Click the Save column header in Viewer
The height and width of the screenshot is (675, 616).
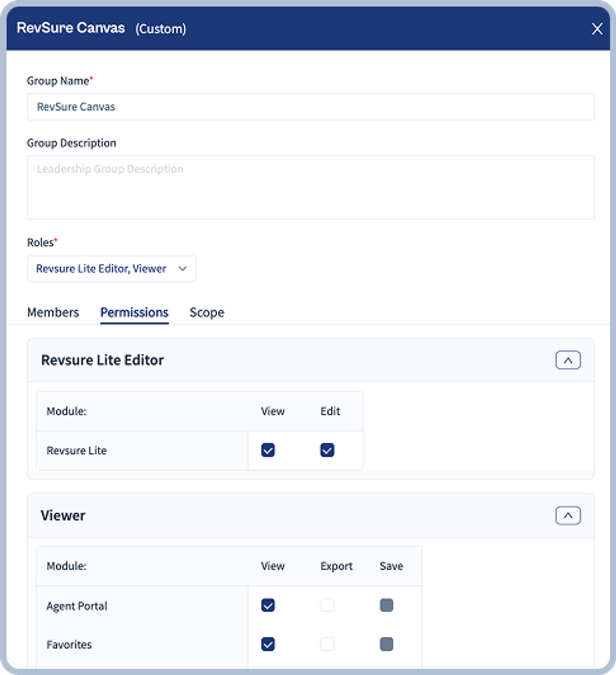click(x=391, y=566)
